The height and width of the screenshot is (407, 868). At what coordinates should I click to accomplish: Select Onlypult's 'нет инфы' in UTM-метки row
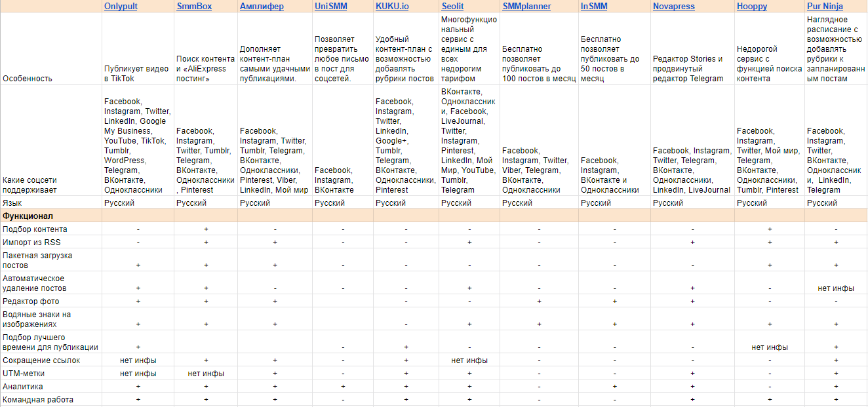[x=138, y=374]
